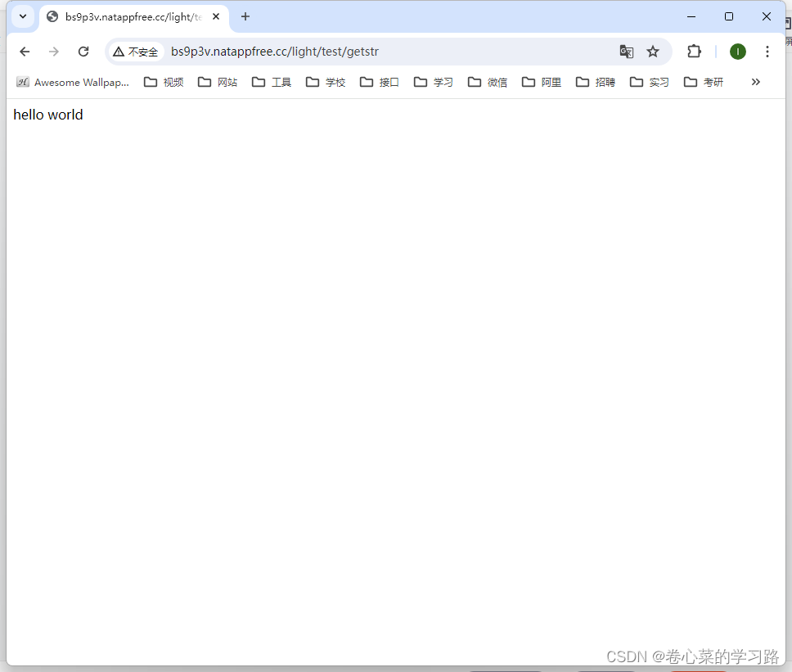
Task: Open the not-secure site info badge
Action: point(135,52)
